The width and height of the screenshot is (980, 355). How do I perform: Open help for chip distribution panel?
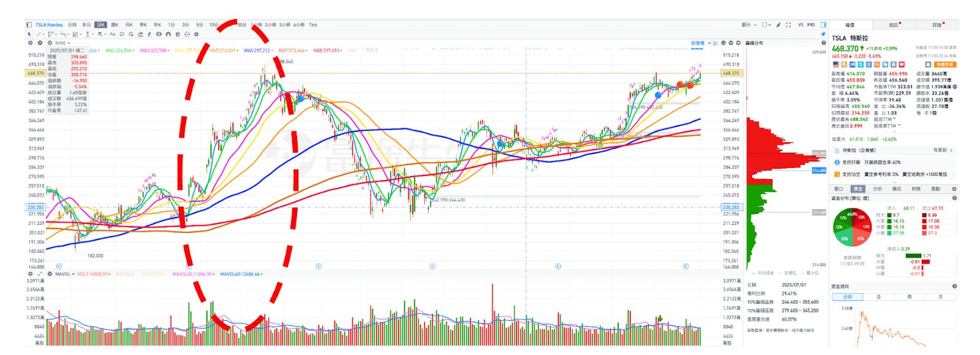(823, 43)
